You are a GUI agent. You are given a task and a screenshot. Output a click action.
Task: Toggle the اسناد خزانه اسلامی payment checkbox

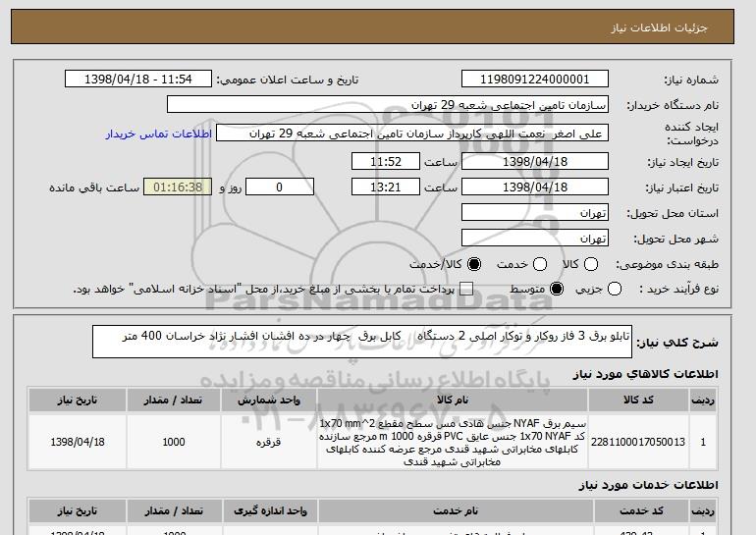click(466, 289)
